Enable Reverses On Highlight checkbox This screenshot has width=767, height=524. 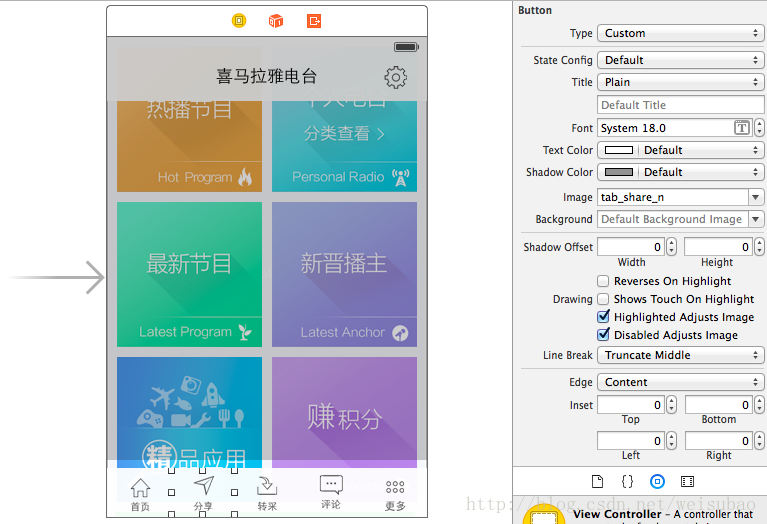click(603, 281)
